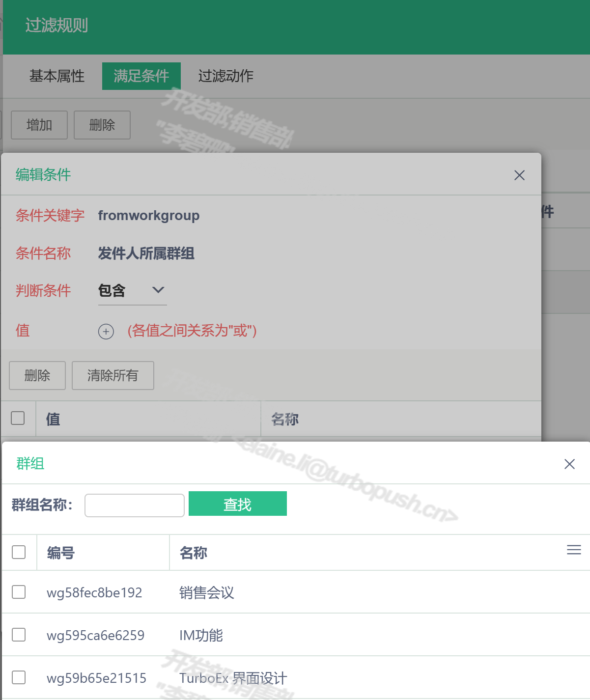Switch to the 基本属性 tab
This screenshot has width=590, height=700.
pos(57,76)
